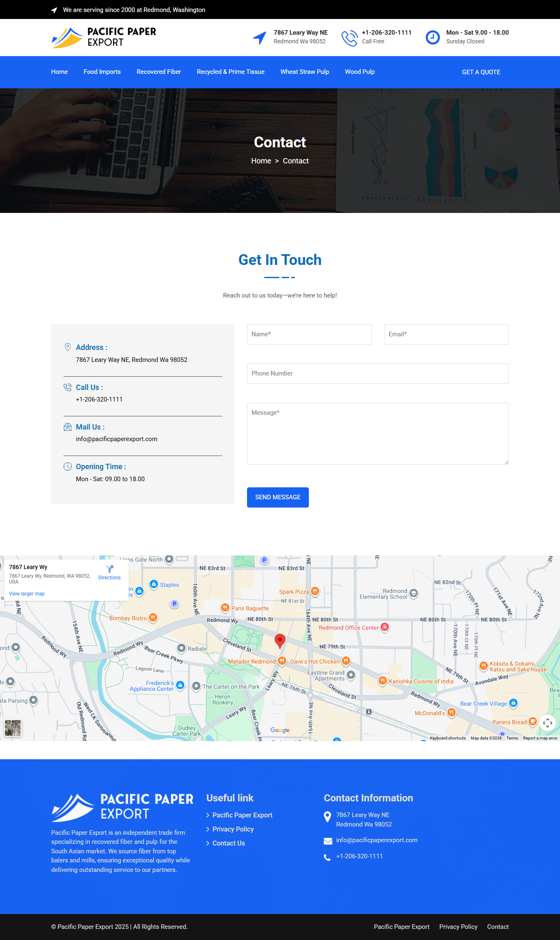Viewport: 560px width, 940px height.
Task: Focus the Name input field
Action: coord(309,334)
